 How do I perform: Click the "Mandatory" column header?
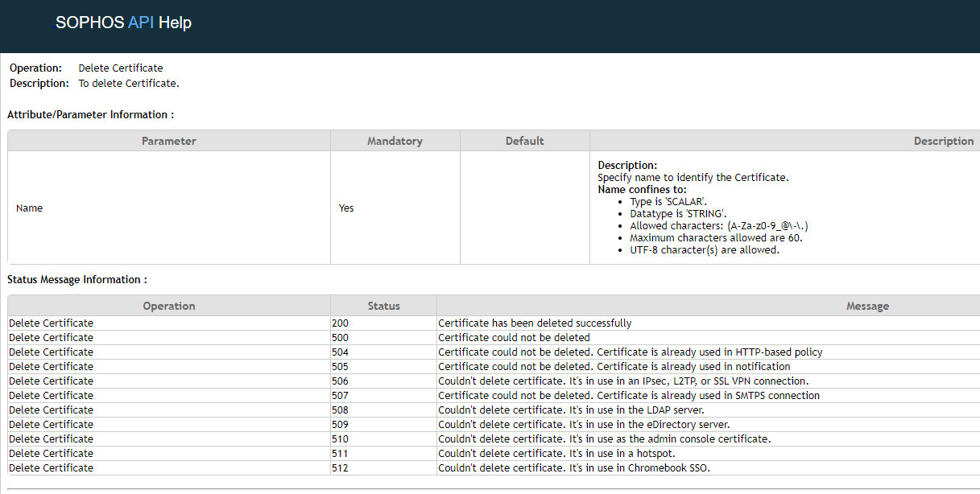pyautogui.click(x=395, y=141)
